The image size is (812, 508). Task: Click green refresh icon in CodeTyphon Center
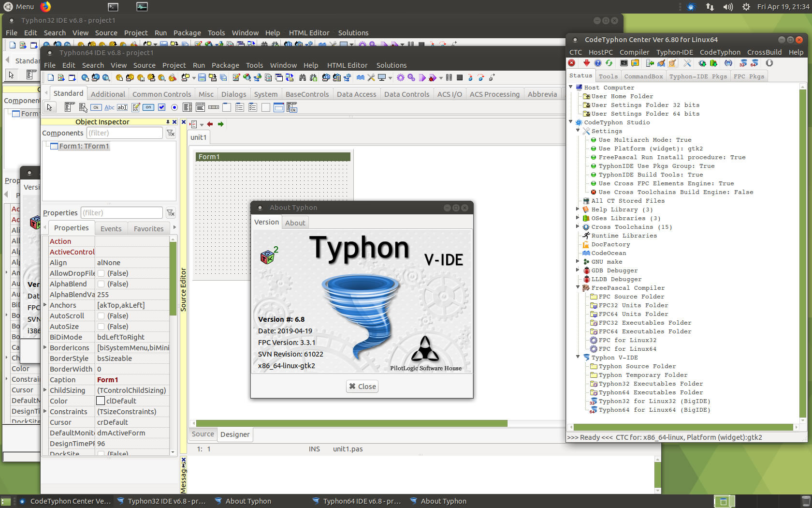tap(609, 63)
